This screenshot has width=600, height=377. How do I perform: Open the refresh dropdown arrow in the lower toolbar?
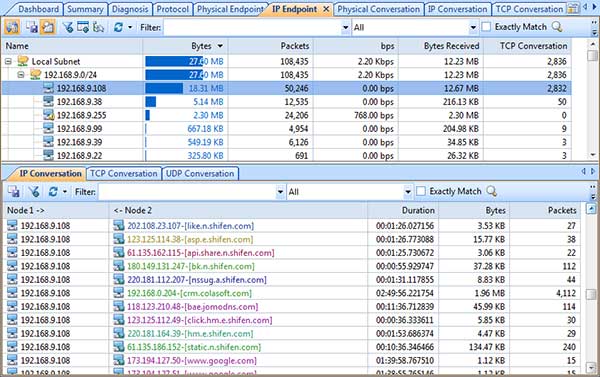(x=65, y=192)
